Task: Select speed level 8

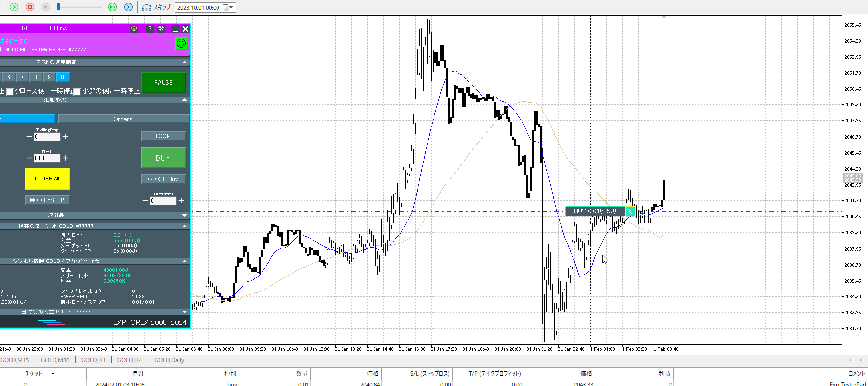Action: coord(36,77)
